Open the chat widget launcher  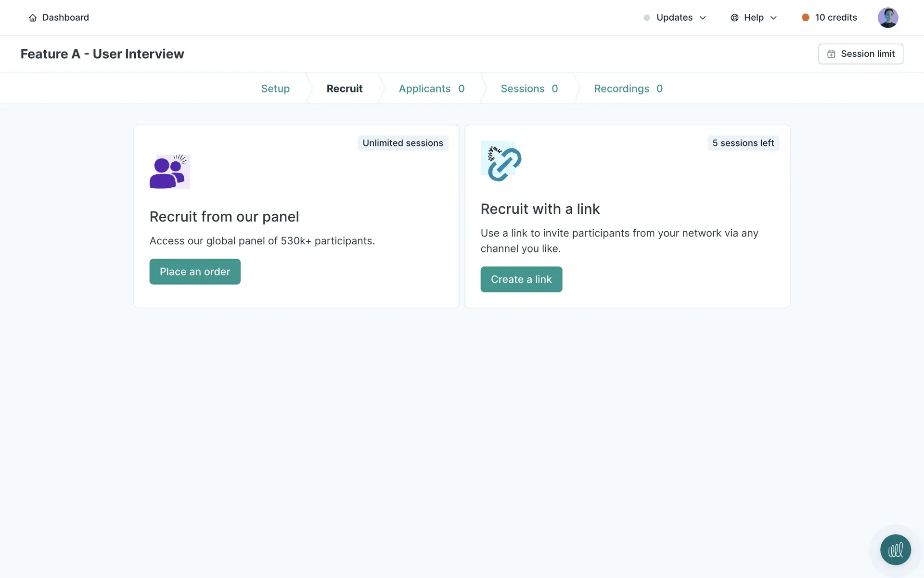pos(895,550)
